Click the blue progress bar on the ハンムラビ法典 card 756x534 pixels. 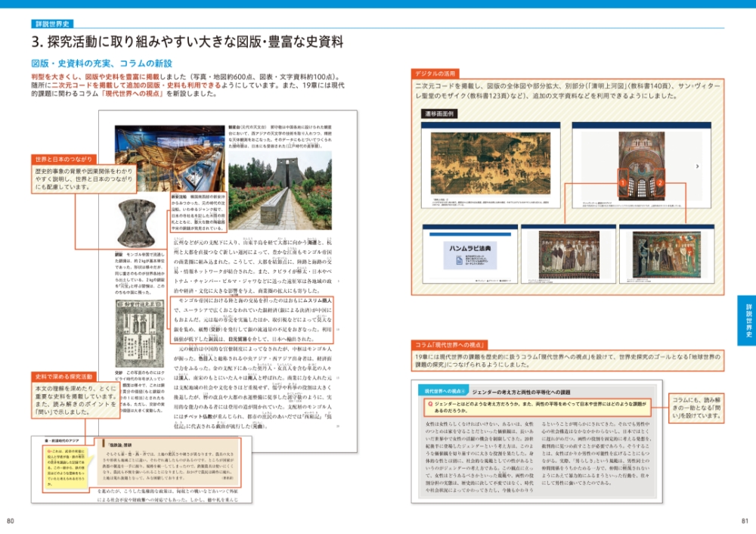click(471, 234)
